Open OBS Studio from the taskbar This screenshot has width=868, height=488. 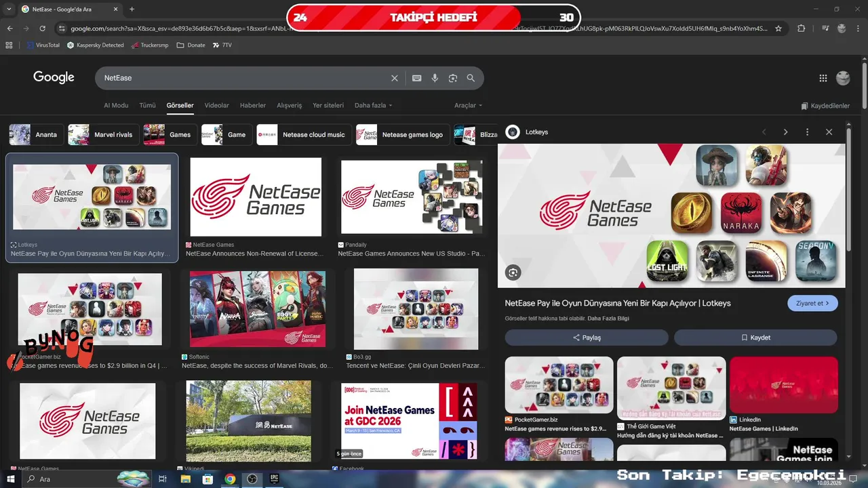pos(252,479)
